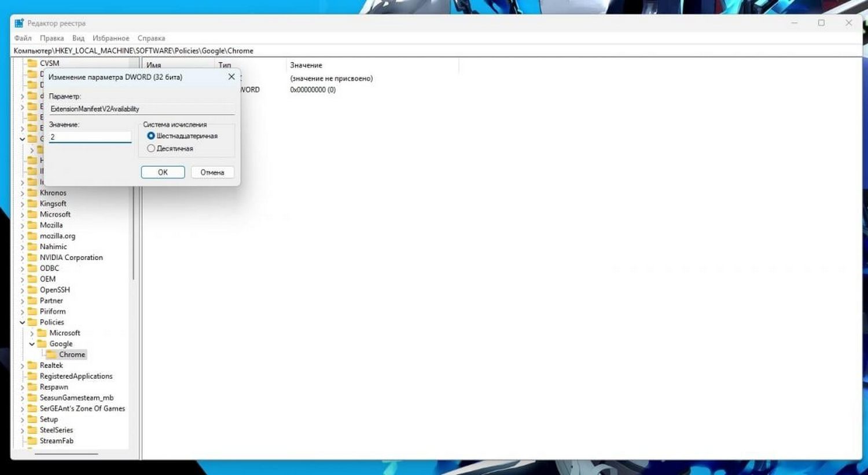Click the registry path address bar
Image resolution: width=868 pixels, height=475 pixels.
coord(437,50)
